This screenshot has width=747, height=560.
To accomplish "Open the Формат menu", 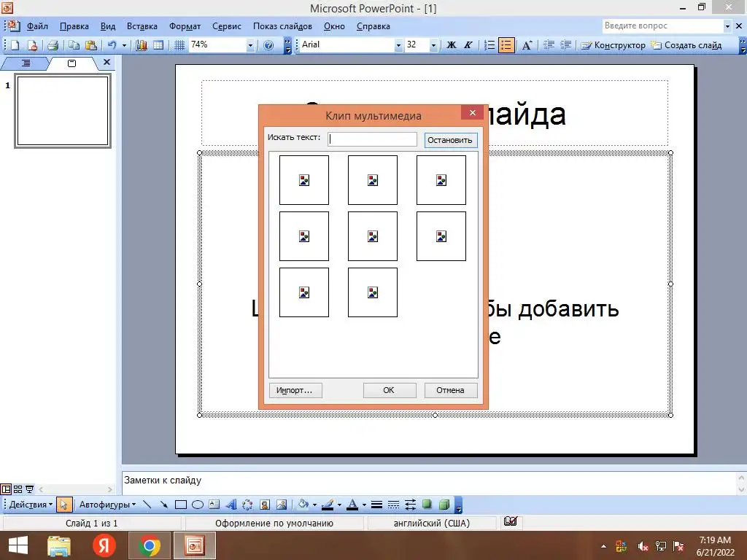I will 185,26.
